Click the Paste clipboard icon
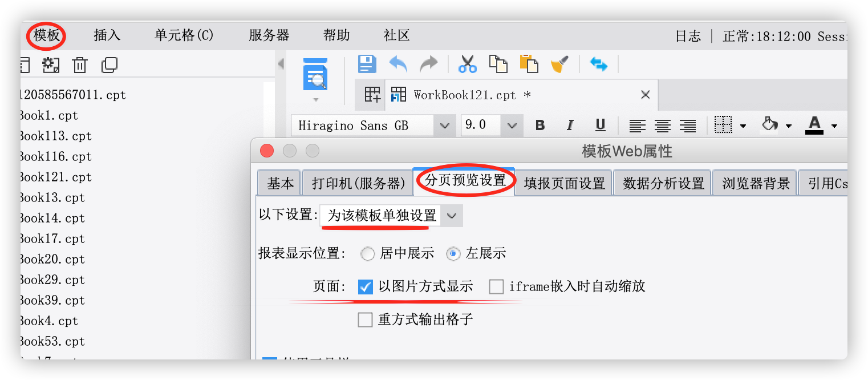This screenshot has width=868, height=380. tap(529, 64)
